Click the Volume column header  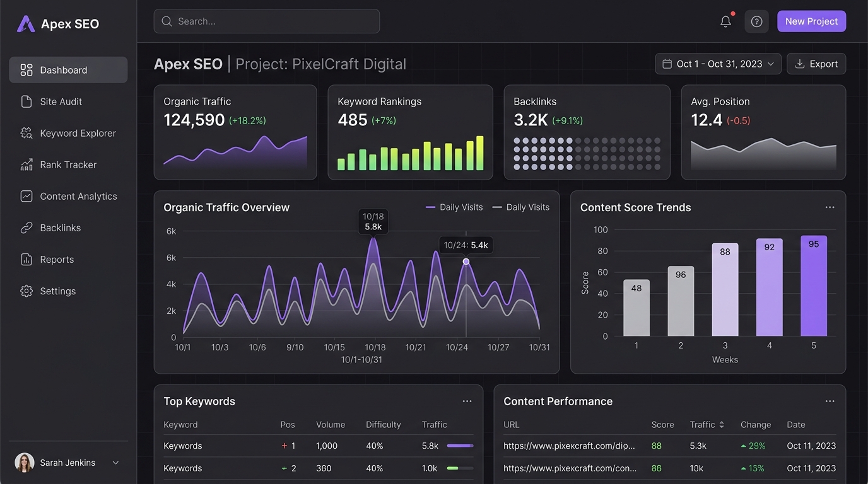(331, 425)
